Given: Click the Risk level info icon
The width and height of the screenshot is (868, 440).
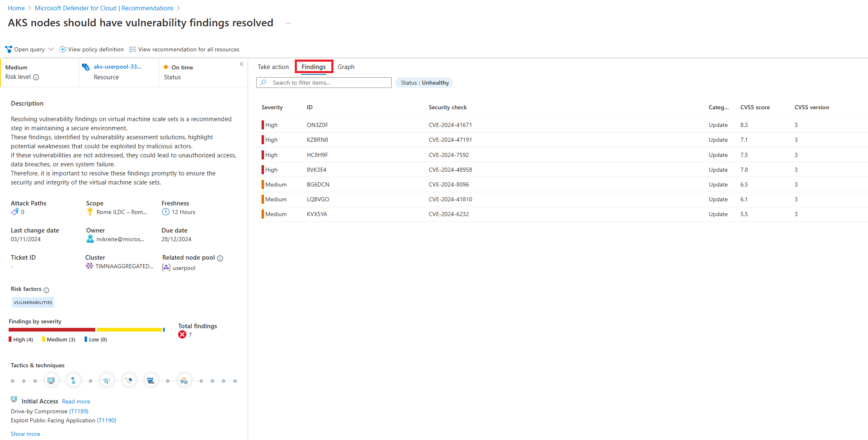Looking at the screenshot, I should tap(36, 77).
